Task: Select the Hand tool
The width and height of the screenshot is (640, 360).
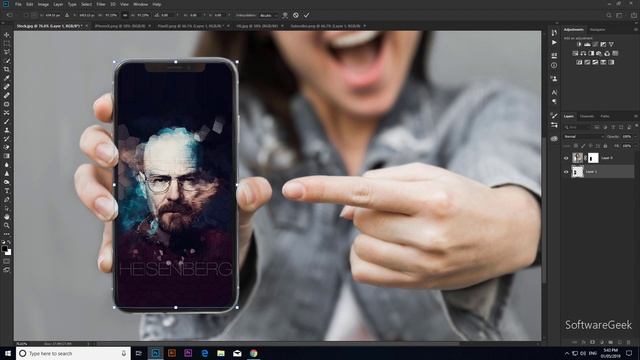Action: pyautogui.click(x=7, y=217)
